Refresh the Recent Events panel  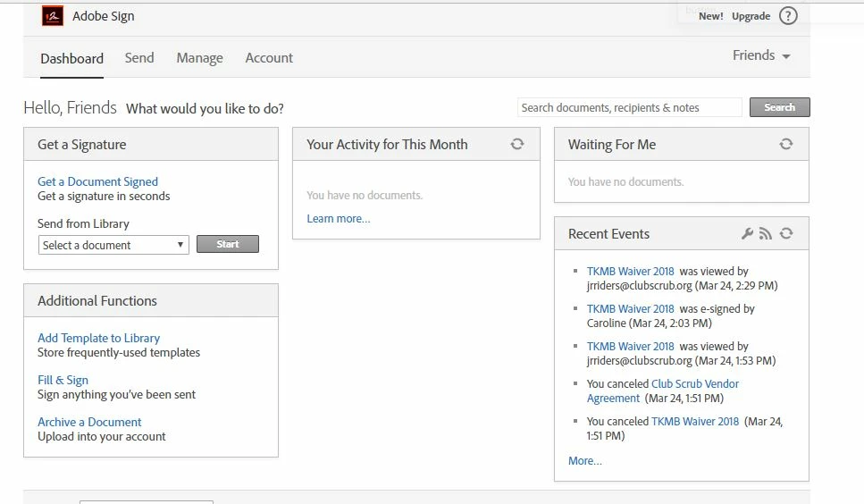pyautogui.click(x=785, y=233)
